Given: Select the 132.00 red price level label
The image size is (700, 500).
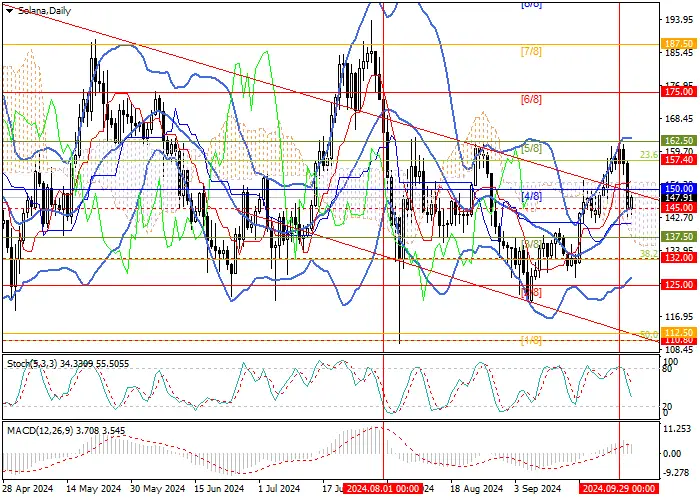Looking at the screenshot, I should coord(679,258).
